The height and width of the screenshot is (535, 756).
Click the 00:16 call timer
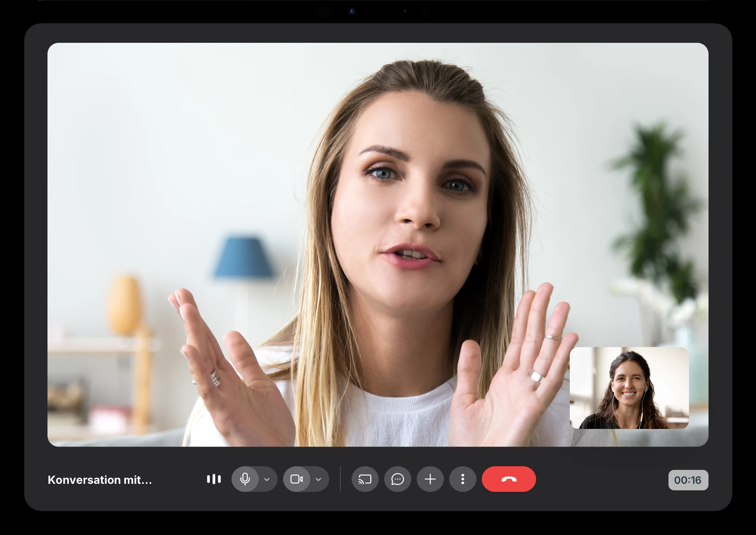click(x=688, y=480)
